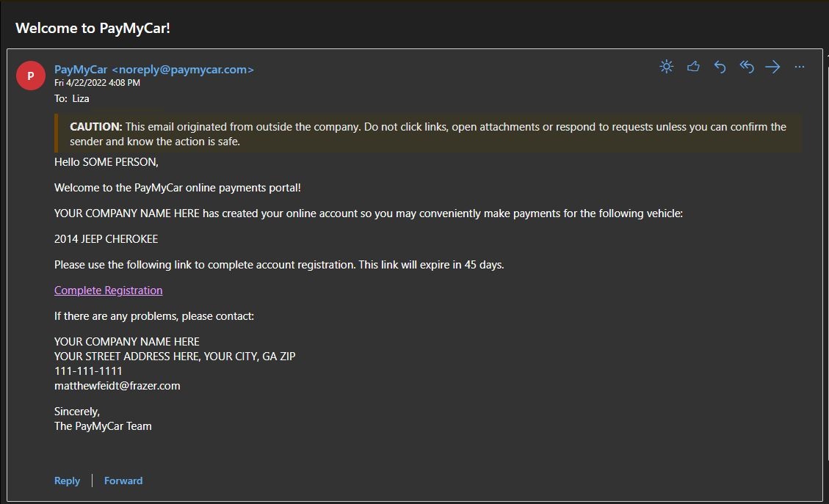Open the More actions ellipsis menu

(800, 67)
